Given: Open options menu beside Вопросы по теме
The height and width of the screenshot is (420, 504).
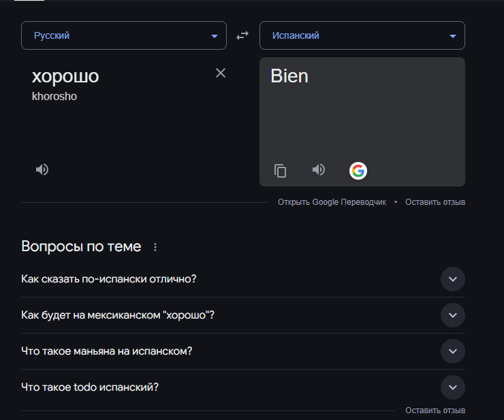Looking at the screenshot, I should (155, 247).
